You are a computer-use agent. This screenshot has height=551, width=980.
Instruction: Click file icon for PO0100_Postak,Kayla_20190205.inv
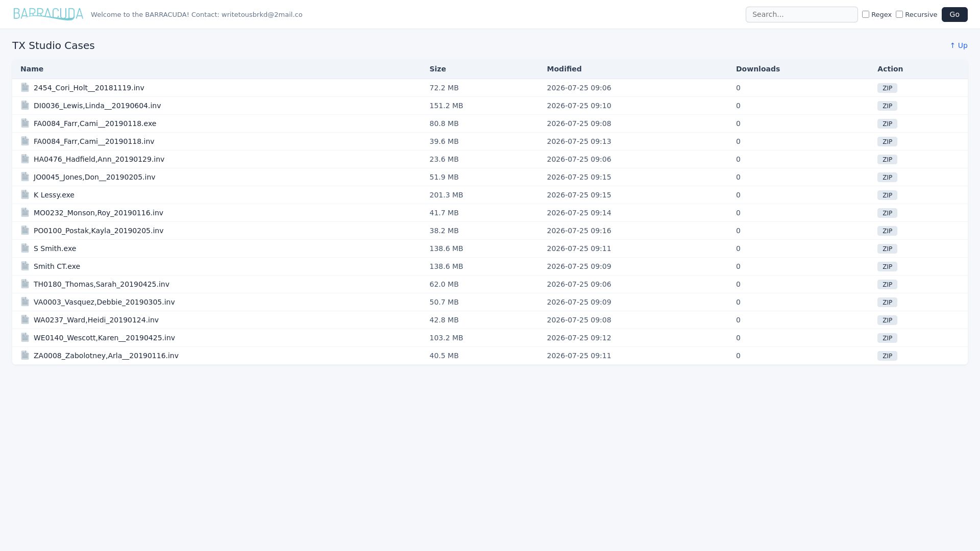pos(25,230)
